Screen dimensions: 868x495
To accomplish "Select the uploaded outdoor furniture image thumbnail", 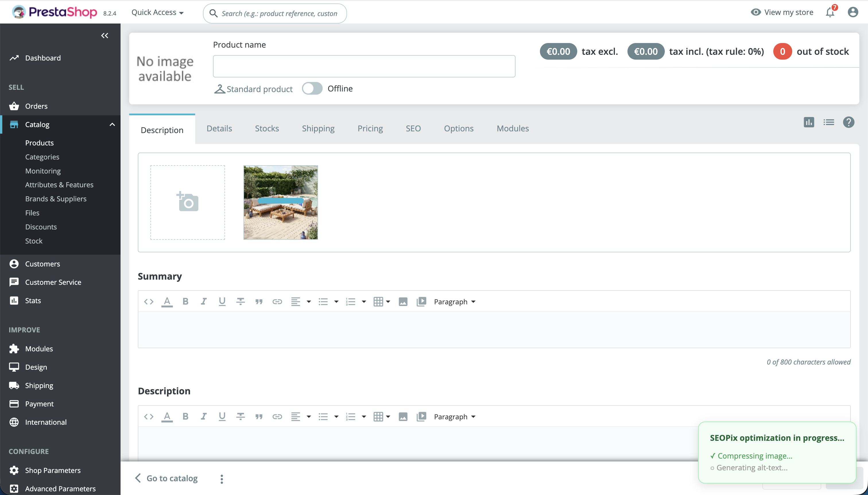I will [x=280, y=202].
